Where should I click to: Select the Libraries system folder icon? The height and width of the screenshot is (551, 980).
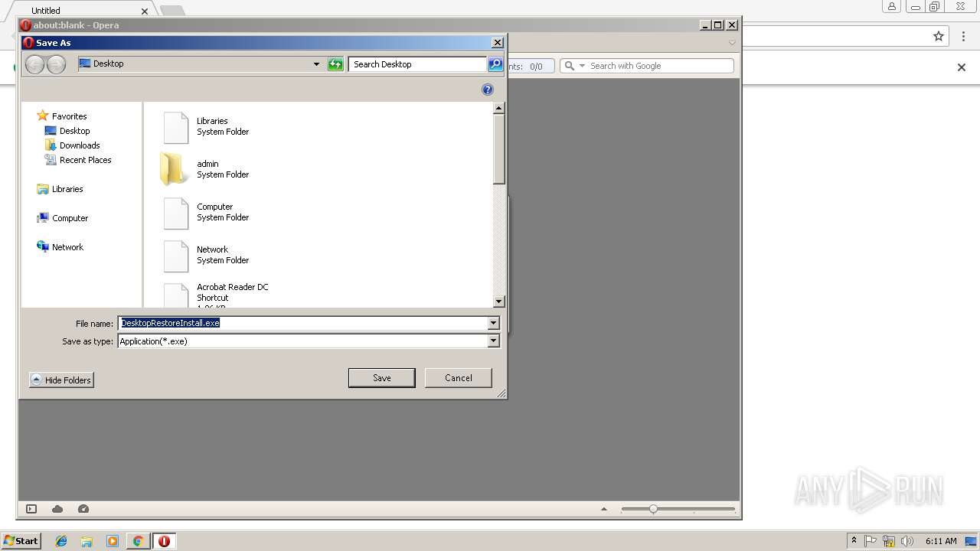point(176,127)
